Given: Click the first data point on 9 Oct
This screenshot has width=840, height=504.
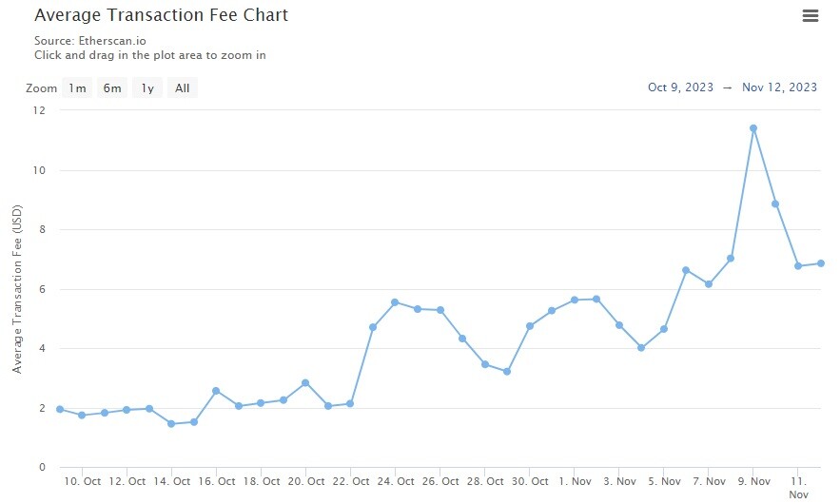Looking at the screenshot, I should click(60, 409).
